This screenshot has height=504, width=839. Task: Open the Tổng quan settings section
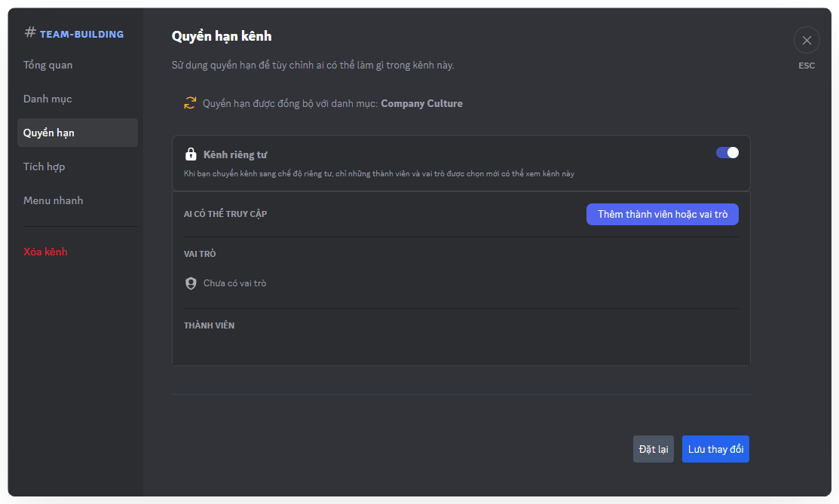pyautogui.click(x=48, y=65)
